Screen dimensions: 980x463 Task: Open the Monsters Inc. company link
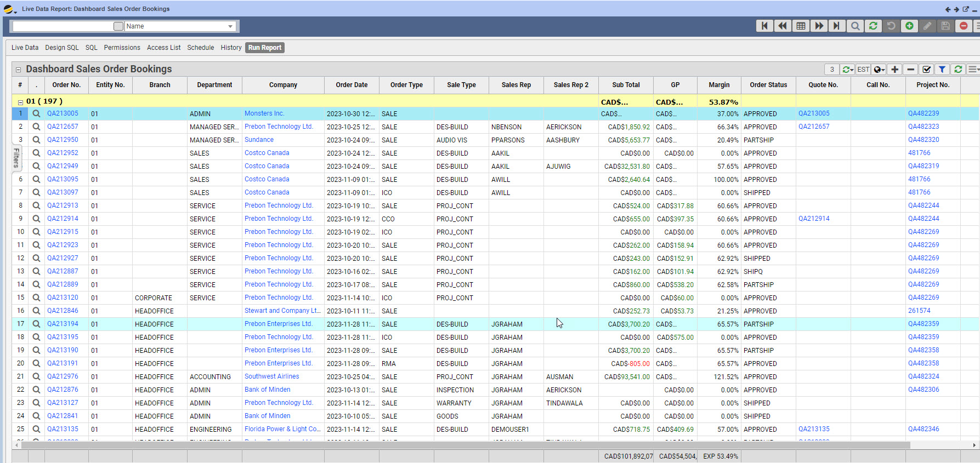[264, 113]
